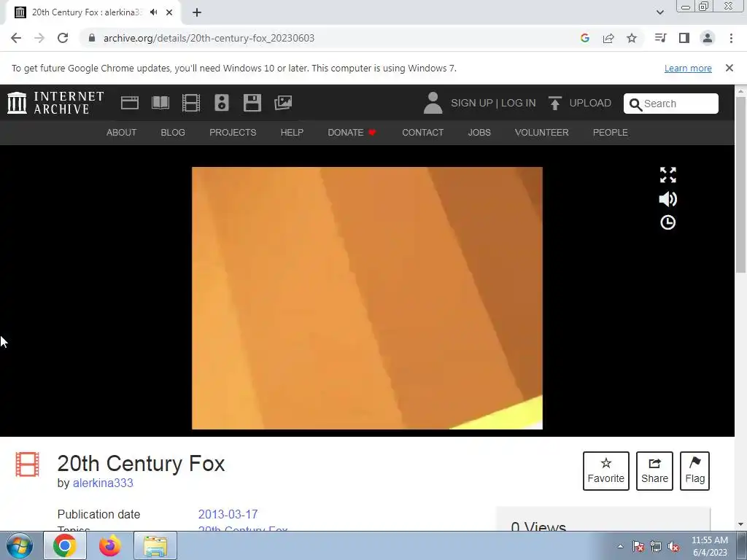This screenshot has height=560, width=747.
Task: Click the SIGN UP link
Action: (x=472, y=103)
